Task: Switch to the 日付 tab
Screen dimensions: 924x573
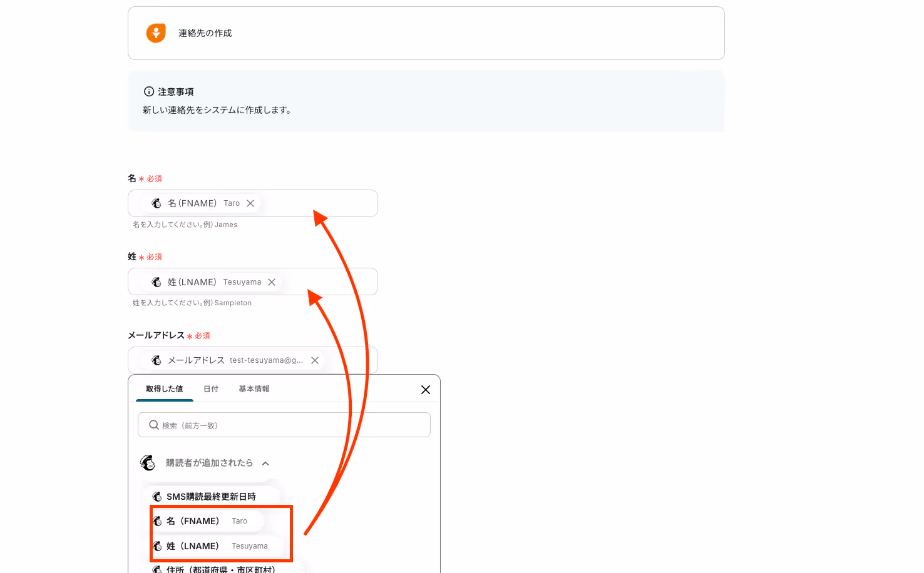Action: 211,389
